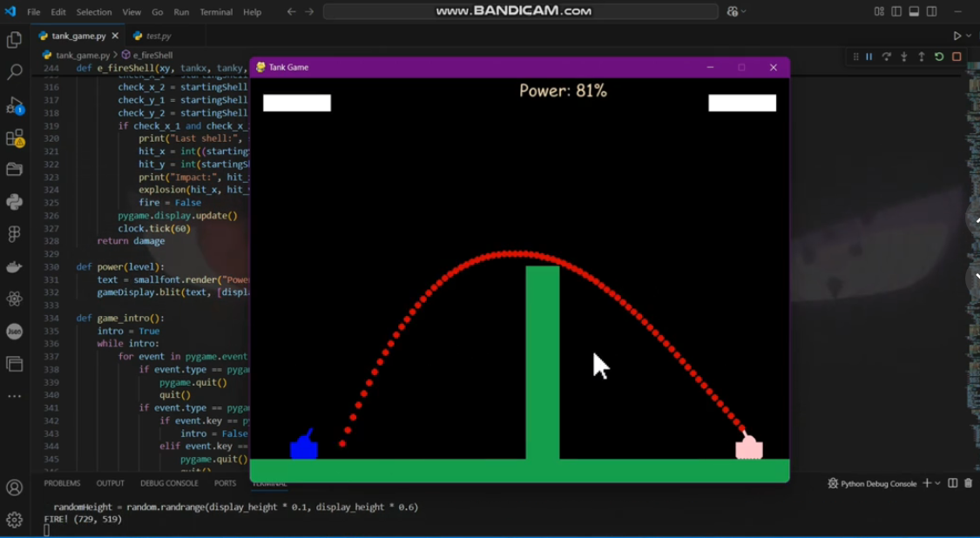Viewport: 980px width, 538px height.
Task: Toggle the primary side bar visibility
Action: click(896, 11)
